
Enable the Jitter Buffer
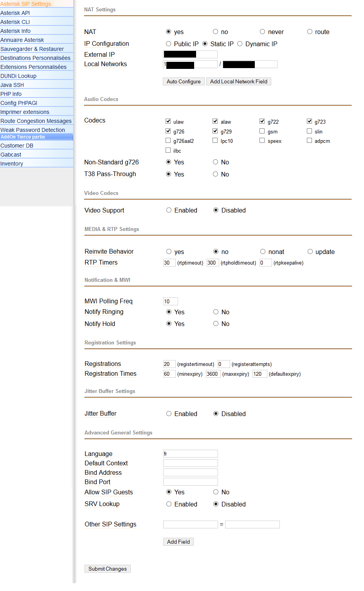click(169, 414)
